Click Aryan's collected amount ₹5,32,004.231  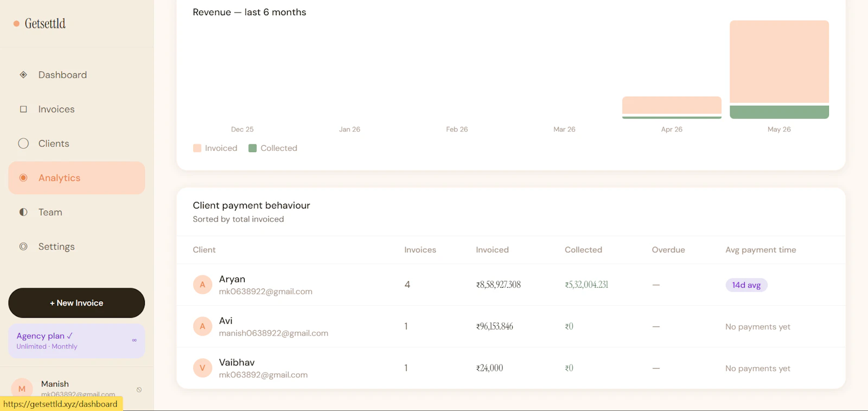586,284
